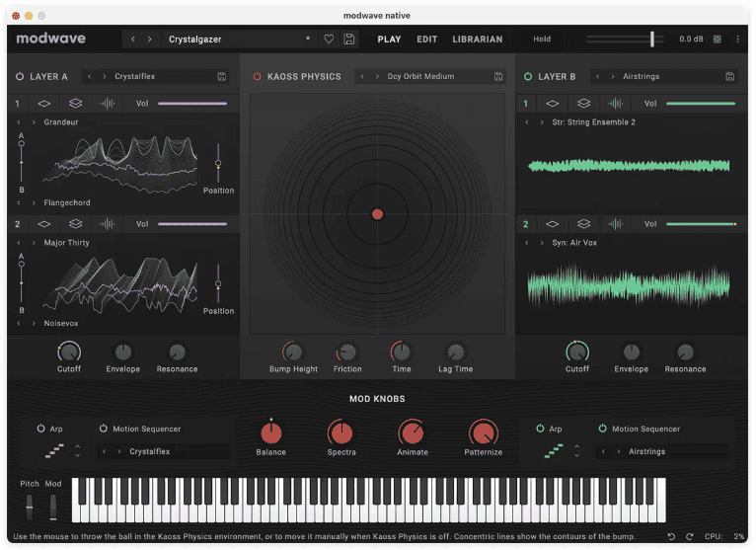Select single wavetable mode for Layer A oscillator 2
The width and height of the screenshot is (756, 550).
pyautogui.click(x=43, y=224)
